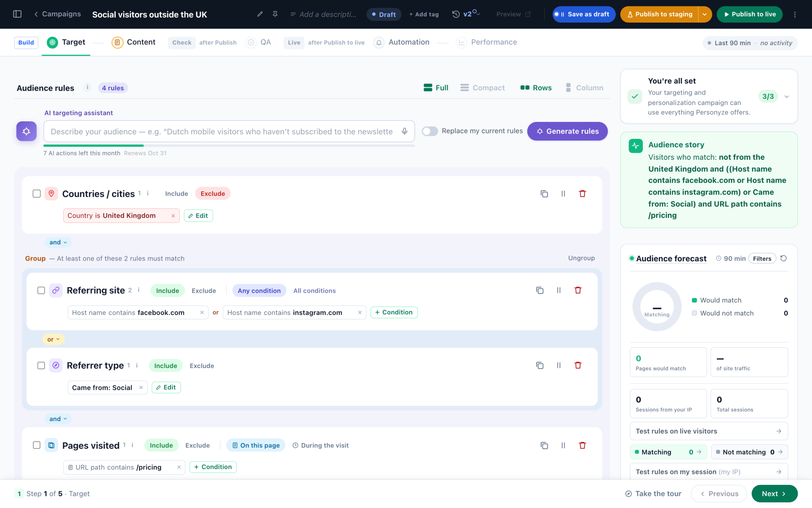
Task: Duplicate the Referrer type rule
Action: coord(540,365)
